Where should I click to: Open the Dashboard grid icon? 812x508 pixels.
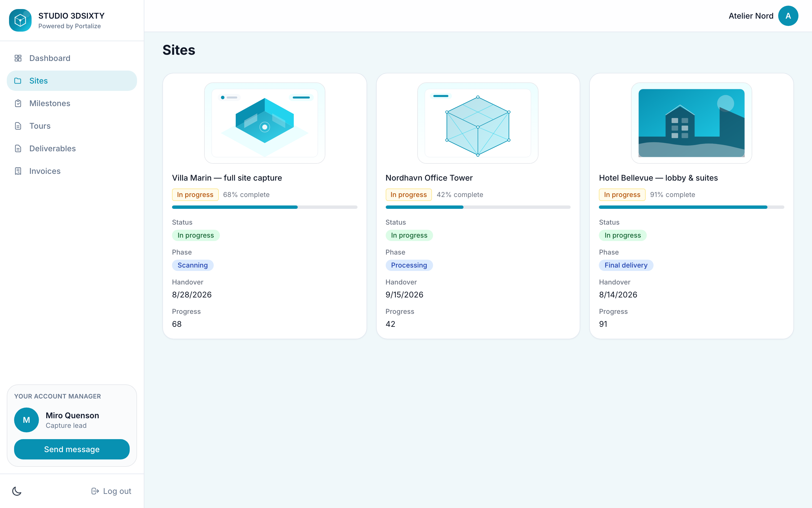pos(18,58)
